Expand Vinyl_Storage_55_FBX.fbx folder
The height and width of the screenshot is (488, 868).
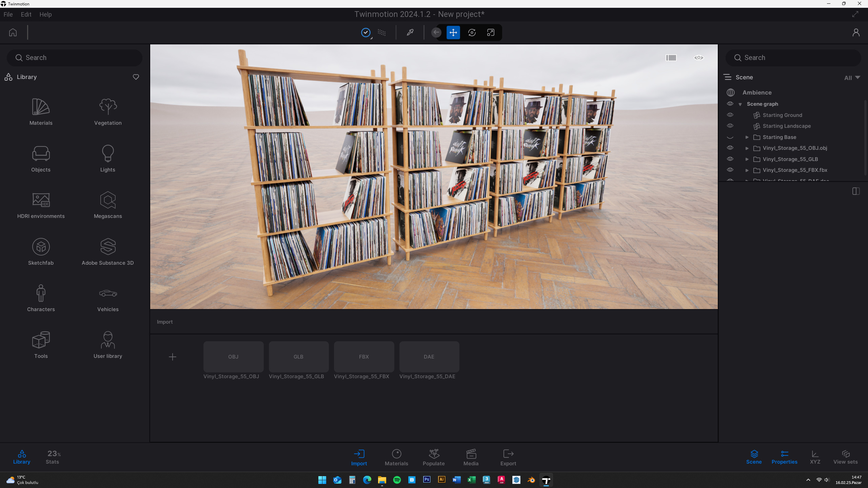click(x=747, y=170)
